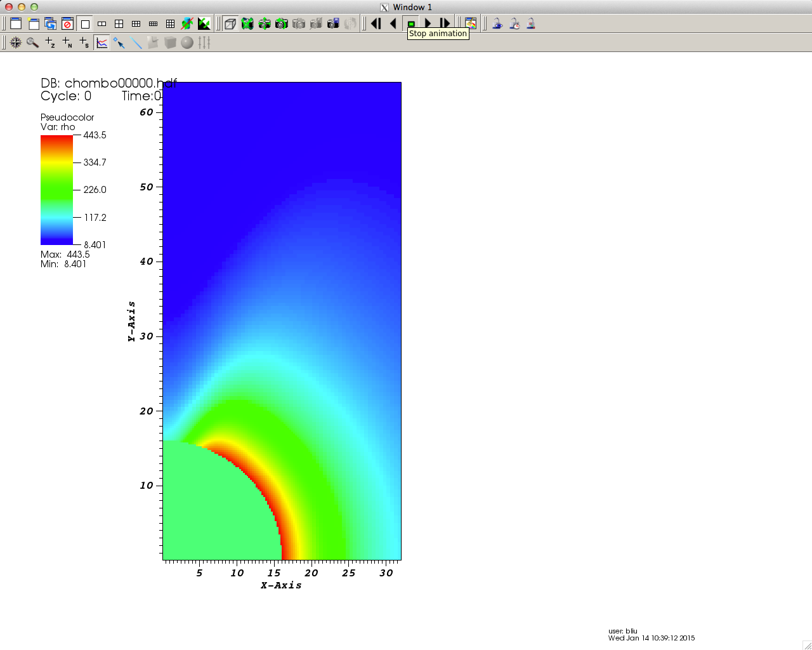
Task: Click the greyed zoom camera icon
Action: coord(316,23)
